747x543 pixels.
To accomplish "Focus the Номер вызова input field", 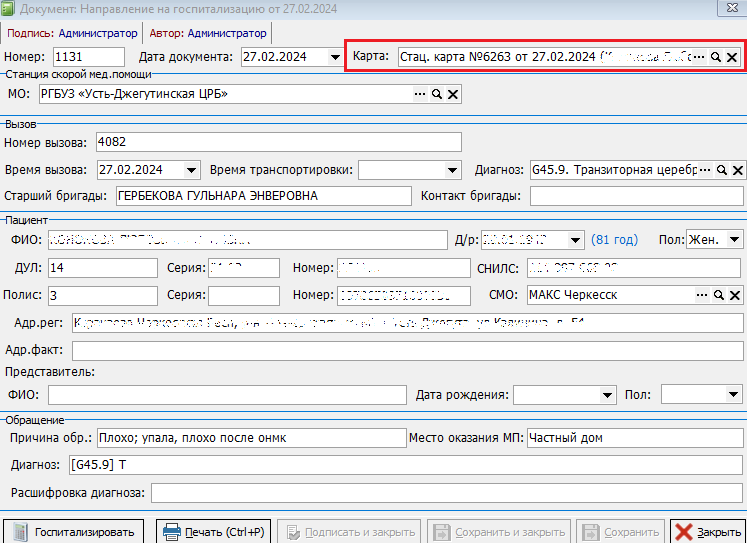I will click(279, 142).
